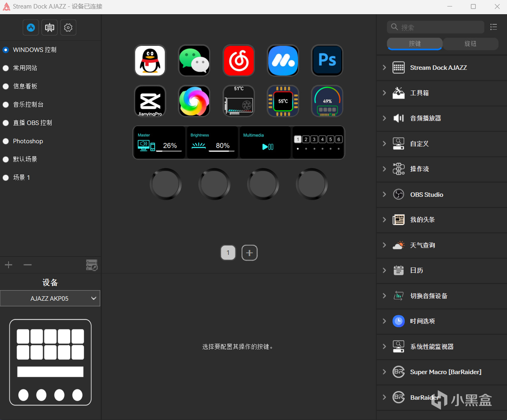This screenshot has height=420, width=507.
Task: Add a new scene with plus icon
Action: click(9, 265)
